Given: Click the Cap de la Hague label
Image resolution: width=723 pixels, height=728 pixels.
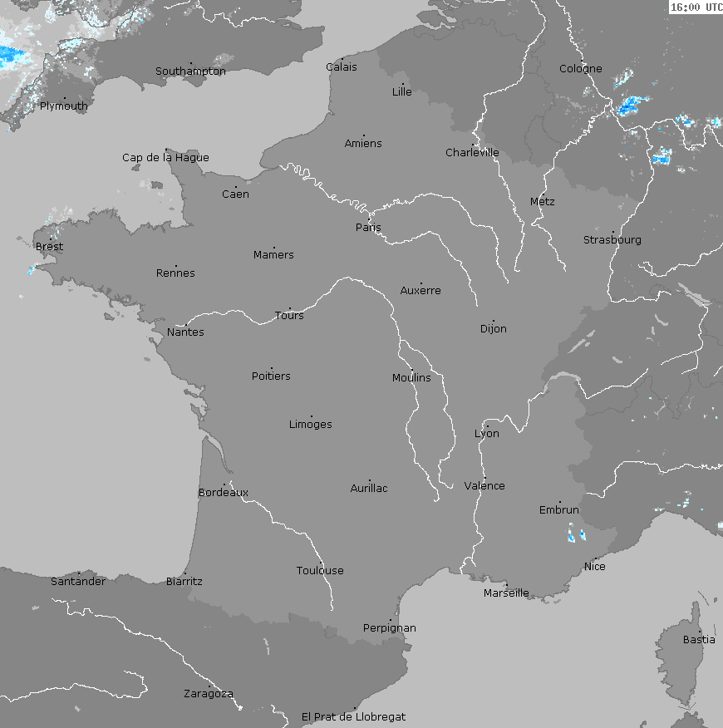Looking at the screenshot, I should (165, 158).
